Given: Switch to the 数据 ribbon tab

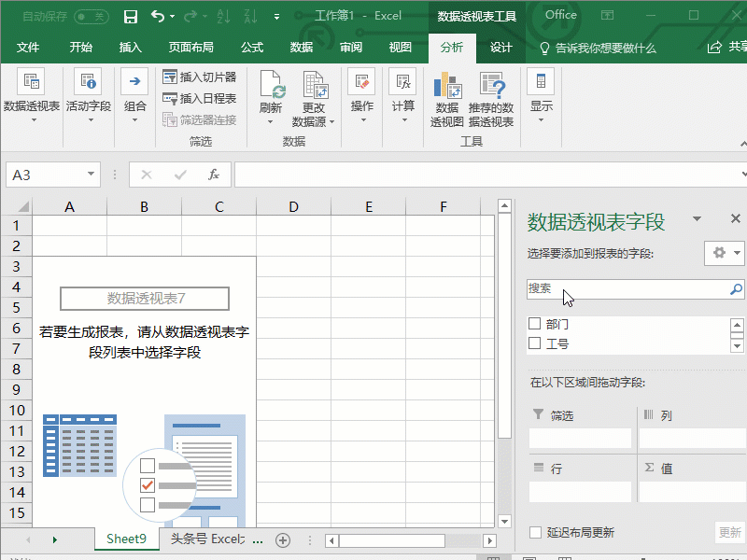Looking at the screenshot, I should (301, 48).
